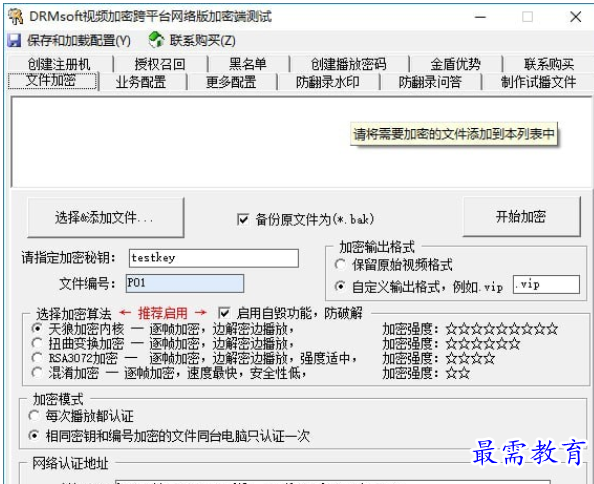This screenshot has width=594, height=484.
Task: Close the DRMsoft window
Action: [575, 17]
